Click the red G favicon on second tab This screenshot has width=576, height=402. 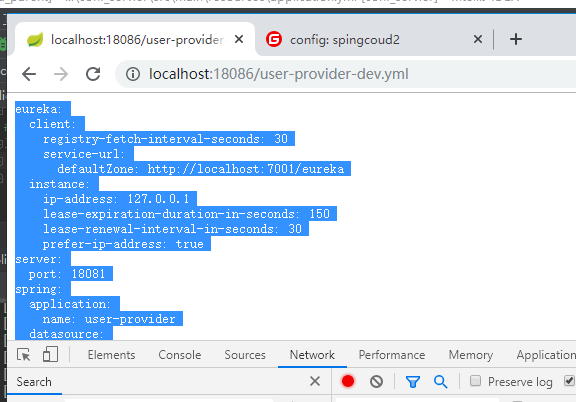tap(274, 39)
